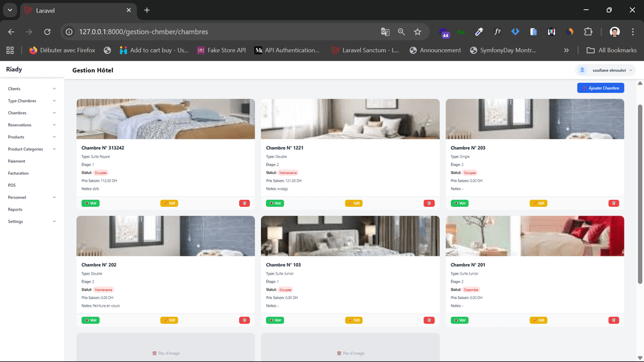Edit Chambre N° 203
This screenshot has width=644, height=362.
pos(538,203)
